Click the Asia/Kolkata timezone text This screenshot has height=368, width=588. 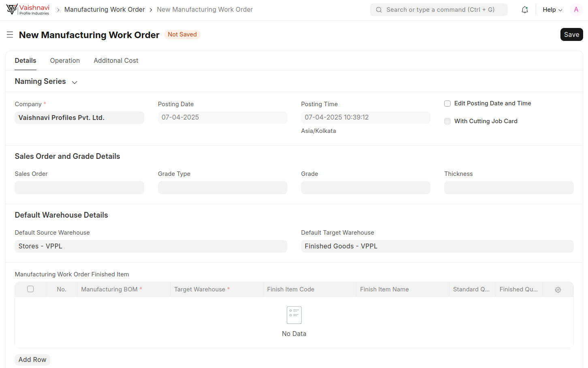click(x=319, y=131)
